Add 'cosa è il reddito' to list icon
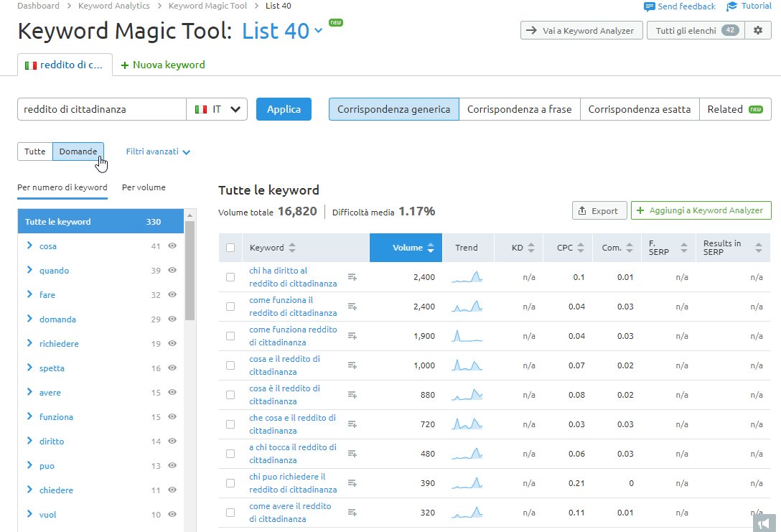Screen dimensions: 781x532 [352, 395]
